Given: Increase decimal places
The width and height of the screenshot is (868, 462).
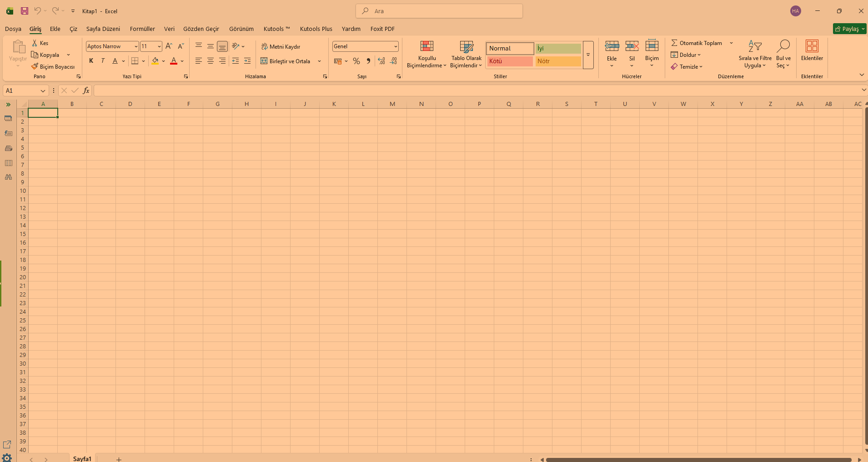Looking at the screenshot, I should coord(381,61).
